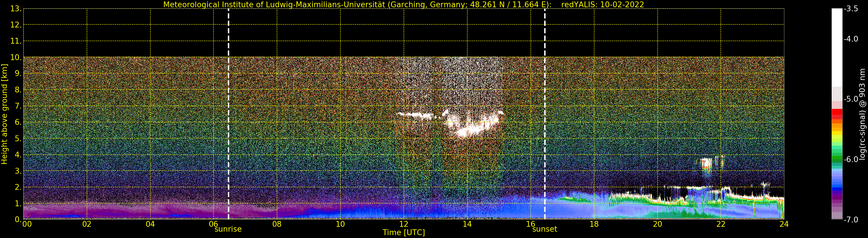868x238 pixels.
Task: Click the white dashed sunset marker line
Action: (x=545, y=114)
